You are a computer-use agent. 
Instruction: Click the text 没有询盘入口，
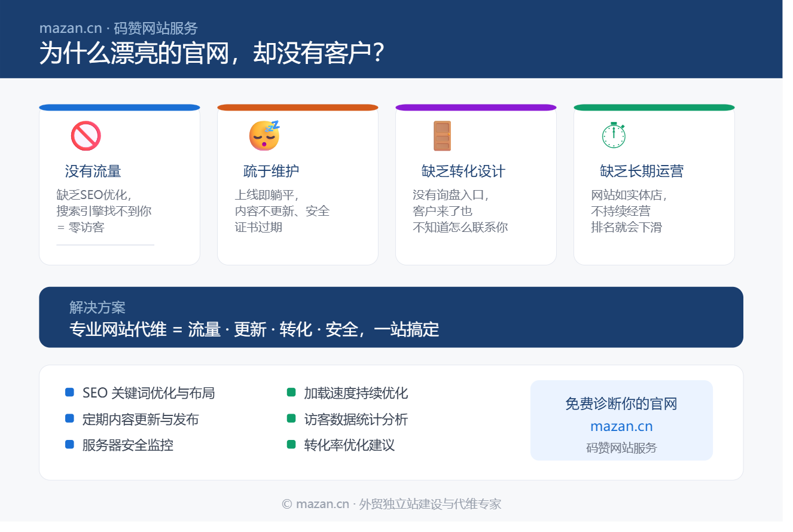[451, 195]
